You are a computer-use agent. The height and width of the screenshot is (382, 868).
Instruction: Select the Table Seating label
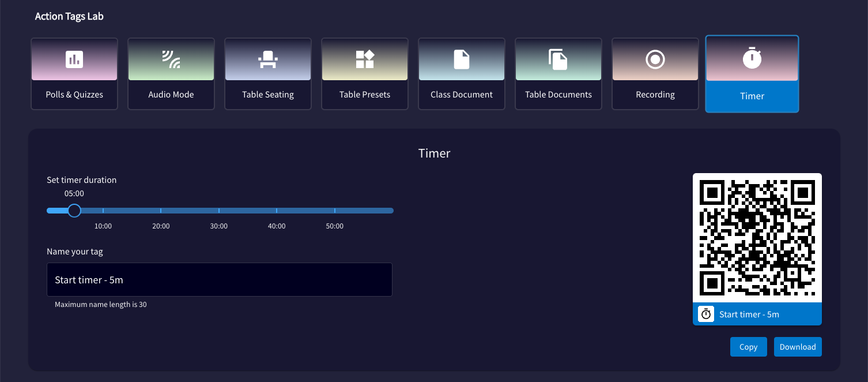(268, 95)
